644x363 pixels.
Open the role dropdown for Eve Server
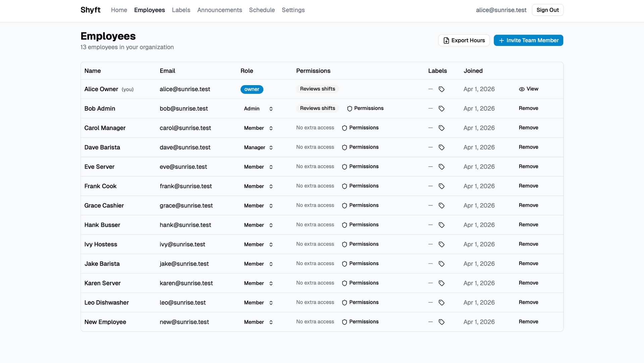tap(258, 167)
